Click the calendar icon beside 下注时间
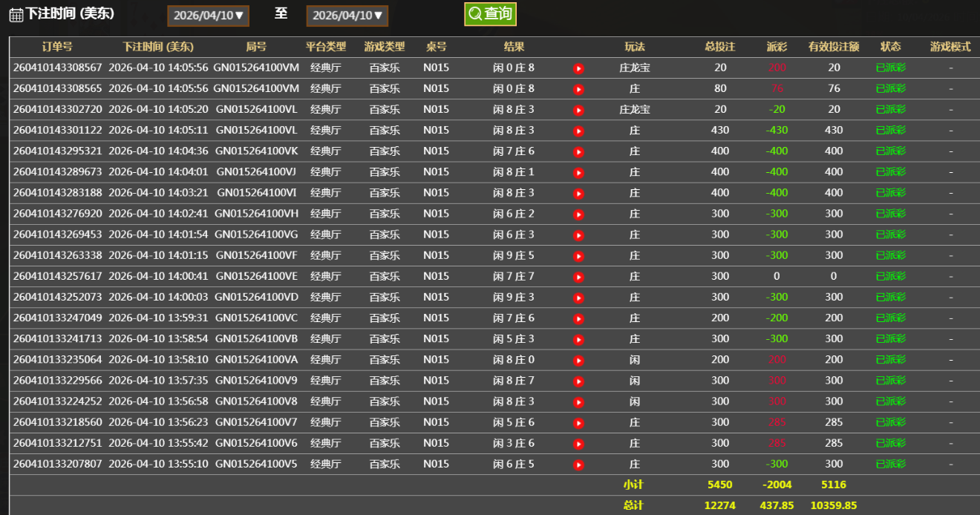 [16, 15]
